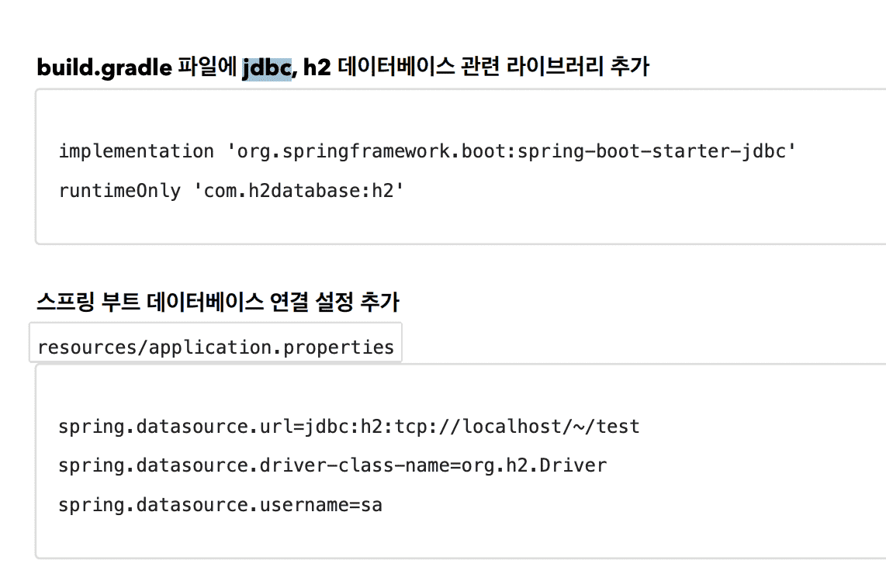Image resolution: width=886 pixels, height=588 pixels.
Task: Click the "스프링 부트" heading text
Action: pos(88,303)
